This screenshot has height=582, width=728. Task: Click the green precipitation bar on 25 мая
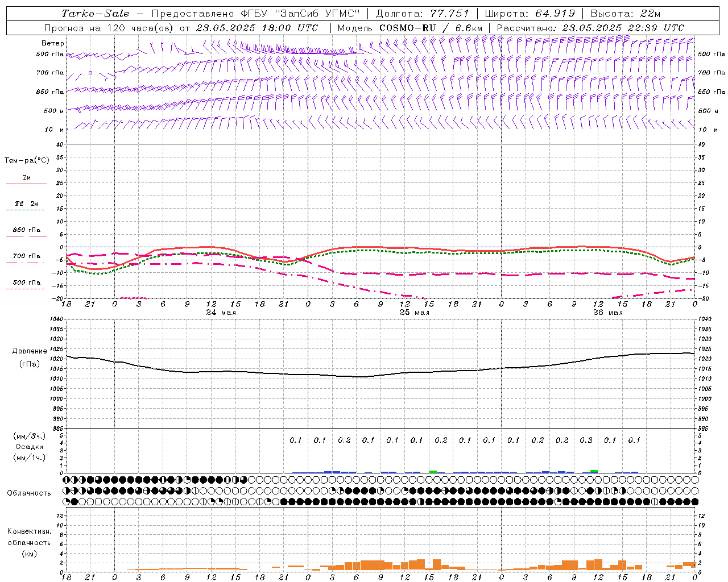click(433, 471)
